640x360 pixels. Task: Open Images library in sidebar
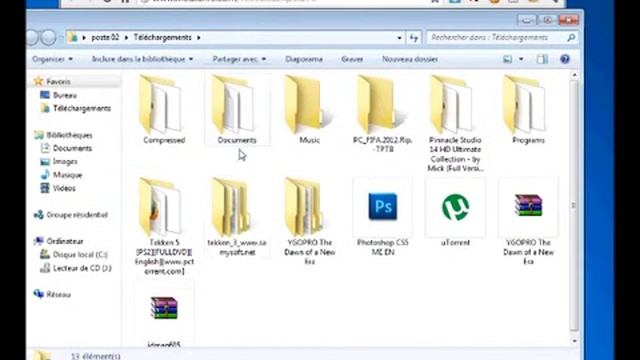65,162
